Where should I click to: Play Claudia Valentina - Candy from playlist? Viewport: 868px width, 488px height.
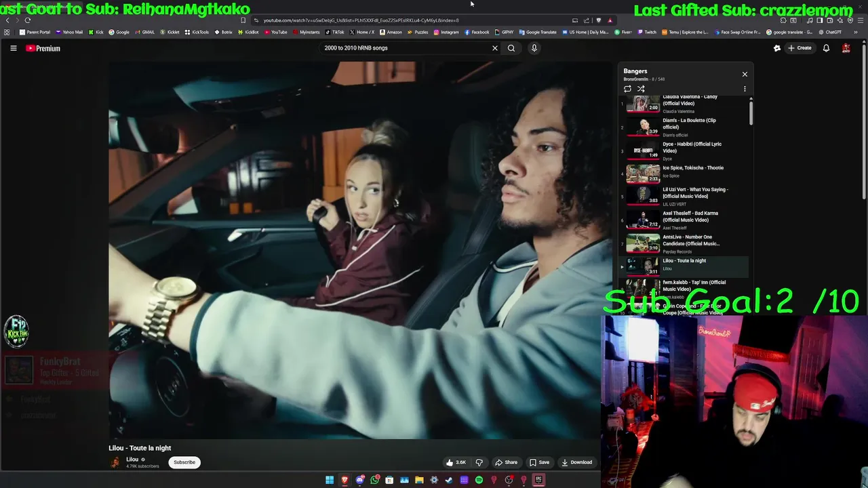click(x=684, y=104)
